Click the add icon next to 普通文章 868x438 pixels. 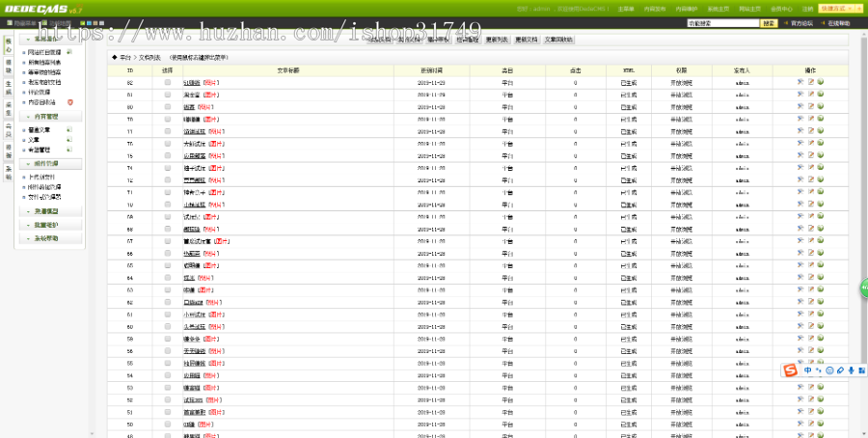click(68, 128)
